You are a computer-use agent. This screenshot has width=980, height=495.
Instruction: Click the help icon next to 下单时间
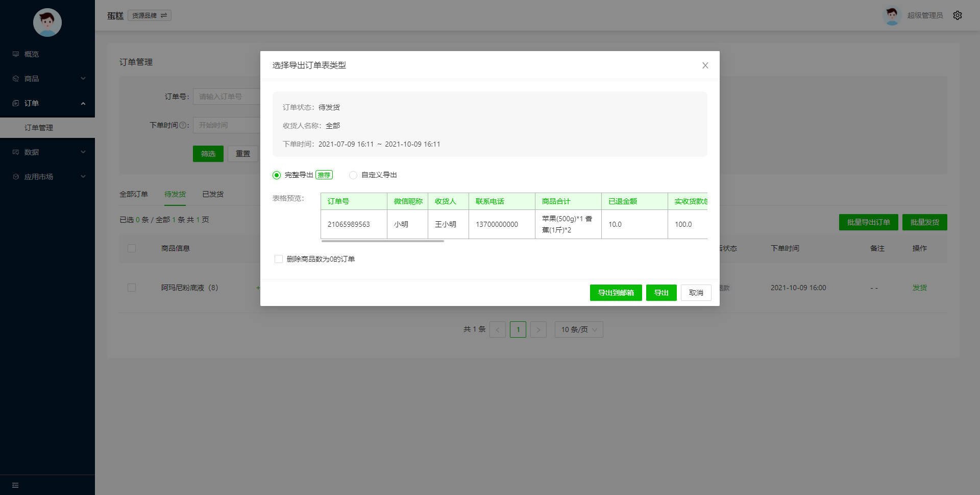click(182, 125)
